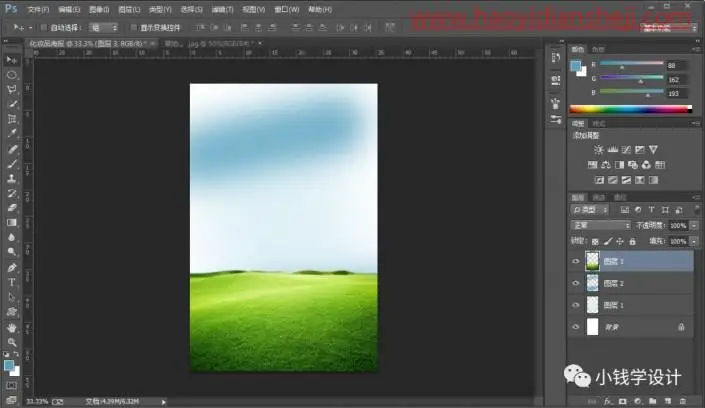Open the 图层(L) menu

point(129,9)
